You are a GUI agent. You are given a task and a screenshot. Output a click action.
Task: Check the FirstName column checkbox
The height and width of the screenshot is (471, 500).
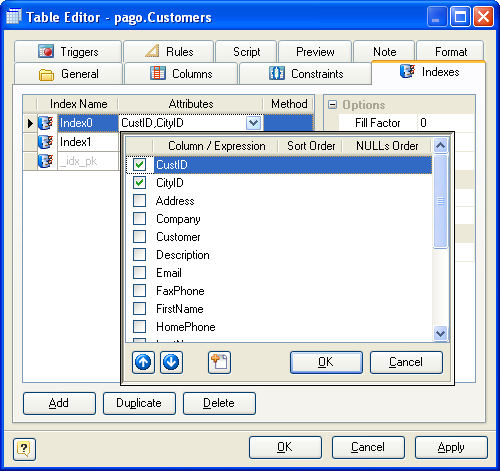pos(139,309)
